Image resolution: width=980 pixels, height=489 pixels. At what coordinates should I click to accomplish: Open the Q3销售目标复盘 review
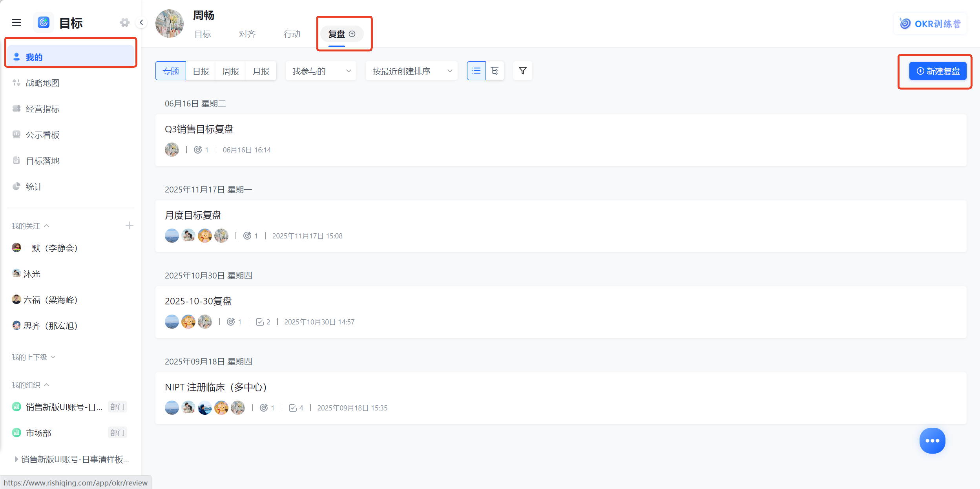click(x=561, y=140)
